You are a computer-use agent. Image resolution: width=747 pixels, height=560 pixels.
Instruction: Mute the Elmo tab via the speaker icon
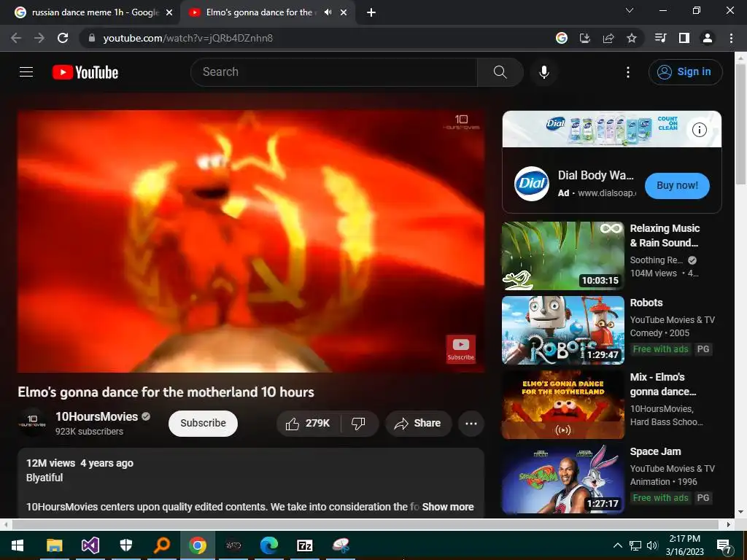point(328,12)
